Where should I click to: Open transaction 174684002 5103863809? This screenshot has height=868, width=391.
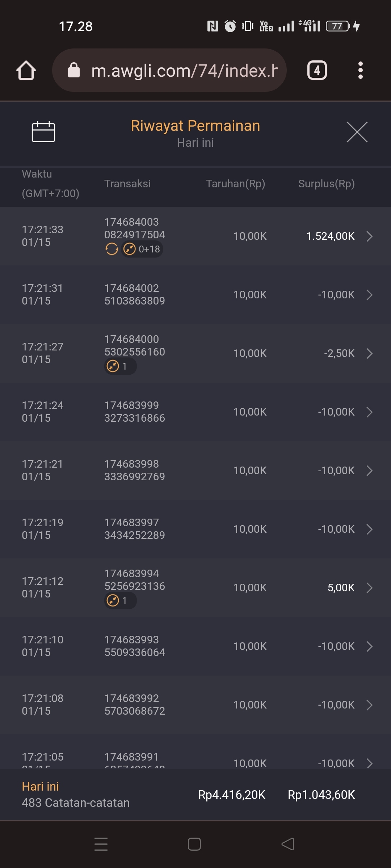[x=134, y=294]
